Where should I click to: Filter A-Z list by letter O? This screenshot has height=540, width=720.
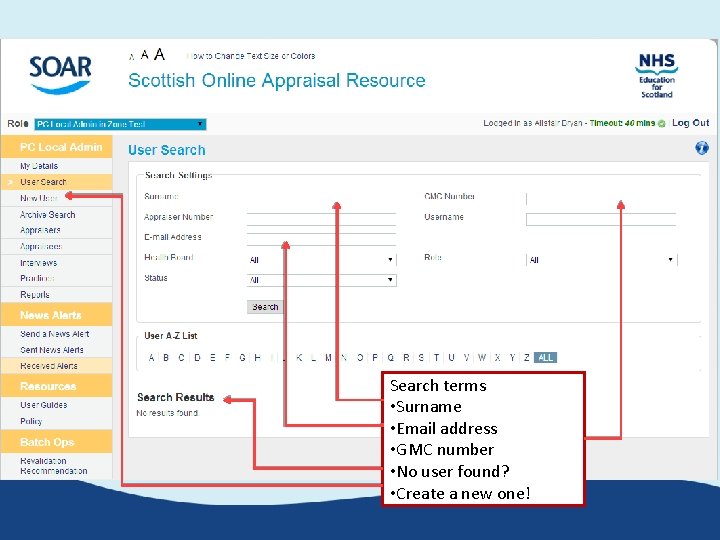pos(360,358)
